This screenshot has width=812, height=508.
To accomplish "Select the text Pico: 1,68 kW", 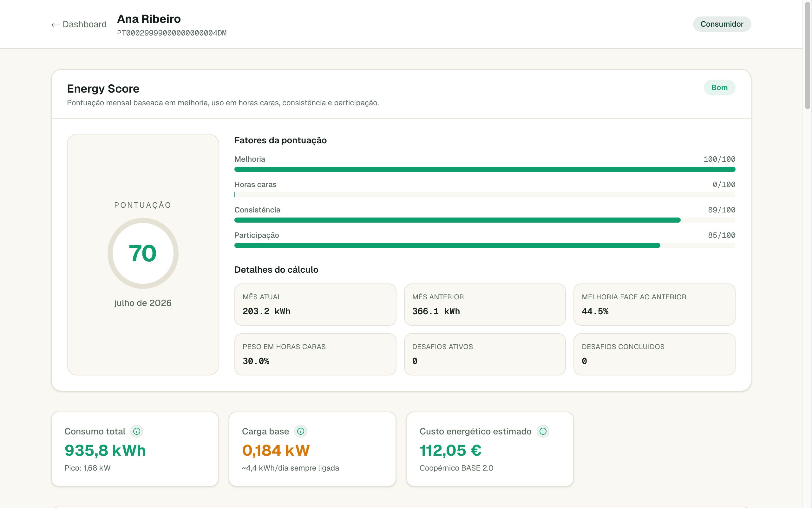I will 87,468.
